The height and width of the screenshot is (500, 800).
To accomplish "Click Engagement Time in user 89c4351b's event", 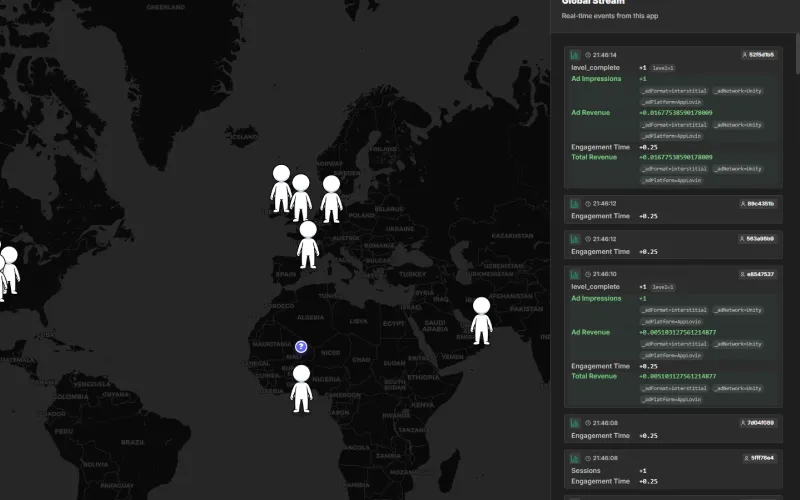I will click(601, 216).
